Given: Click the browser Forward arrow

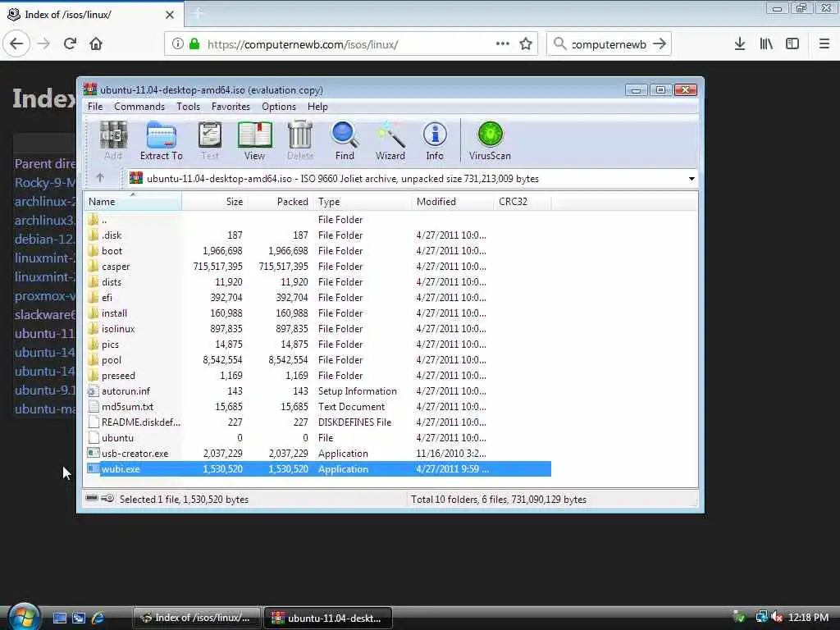Looking at the screenshot, I should [x=43, y=44].
